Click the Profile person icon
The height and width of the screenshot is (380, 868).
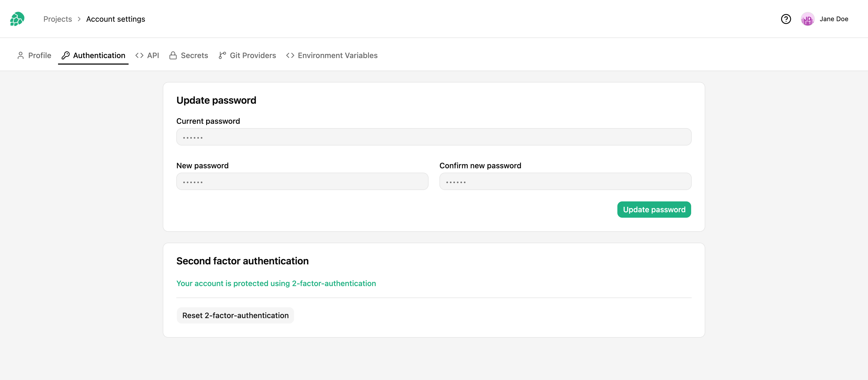pos(21,55)
